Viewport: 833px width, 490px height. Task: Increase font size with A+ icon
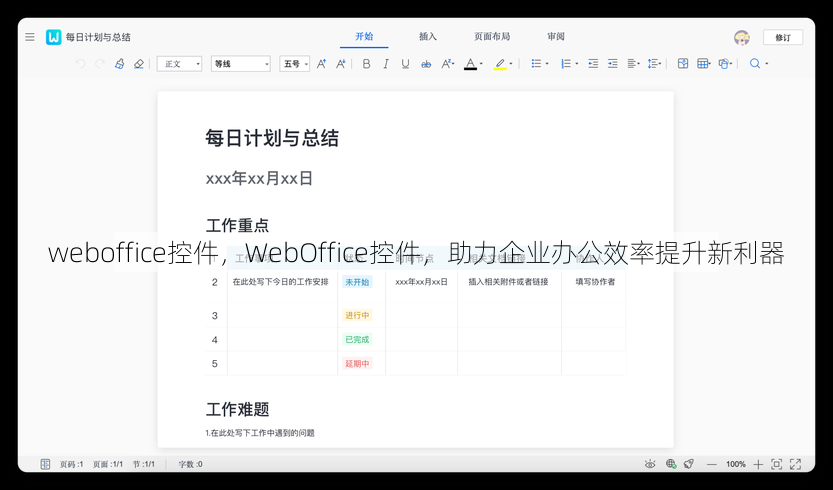(x=321, y=64)
